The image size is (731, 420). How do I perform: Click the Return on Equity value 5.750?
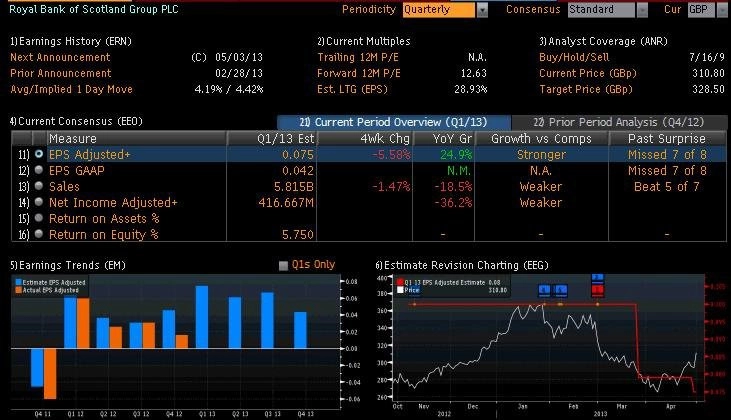[298, 234]
